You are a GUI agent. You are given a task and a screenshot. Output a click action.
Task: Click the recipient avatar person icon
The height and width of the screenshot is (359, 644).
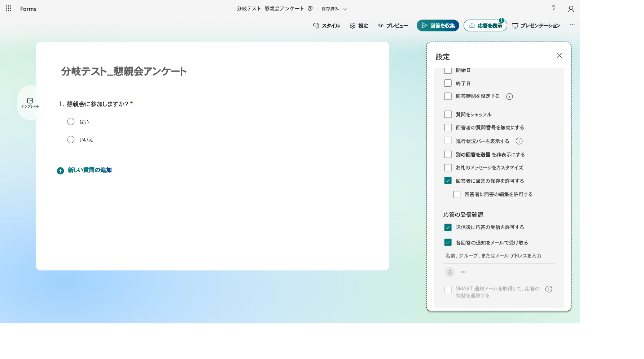450,272
